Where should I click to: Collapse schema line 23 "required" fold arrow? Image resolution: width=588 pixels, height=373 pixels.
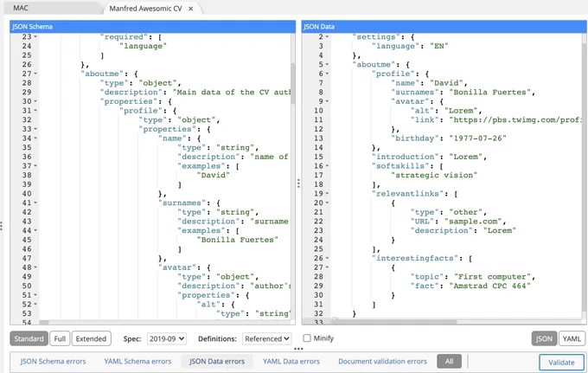(35, 36)
